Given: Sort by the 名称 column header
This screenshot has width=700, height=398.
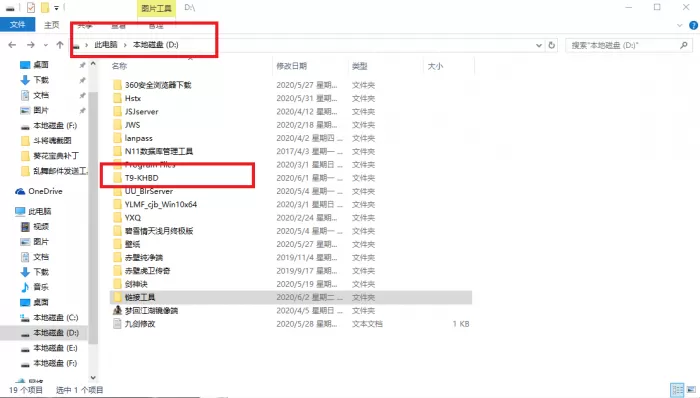Looking at the screenshot, I should [119, 66].
